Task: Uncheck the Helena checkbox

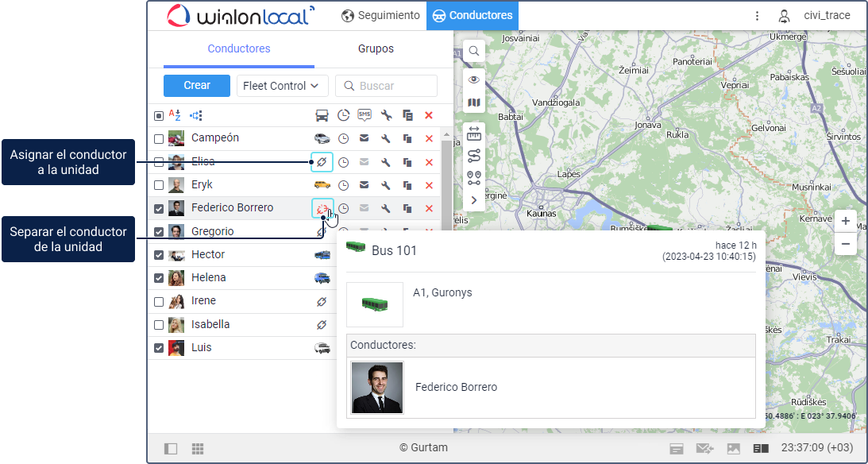Action: pyautogui.click(x=159, y=278)
